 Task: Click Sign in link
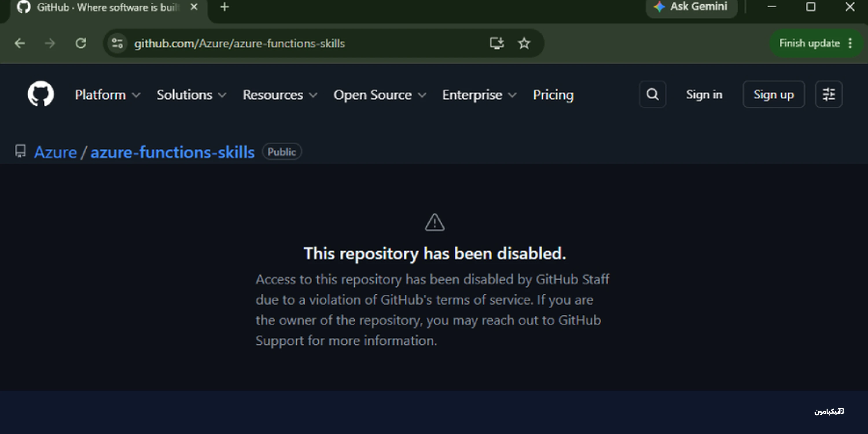point(704,94)
